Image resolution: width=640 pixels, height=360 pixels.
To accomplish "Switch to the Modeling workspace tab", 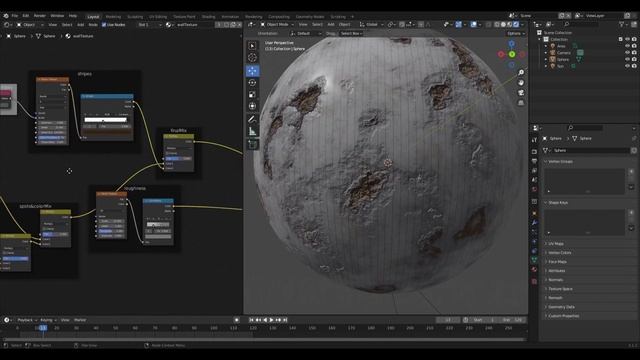I will (113, 17).
